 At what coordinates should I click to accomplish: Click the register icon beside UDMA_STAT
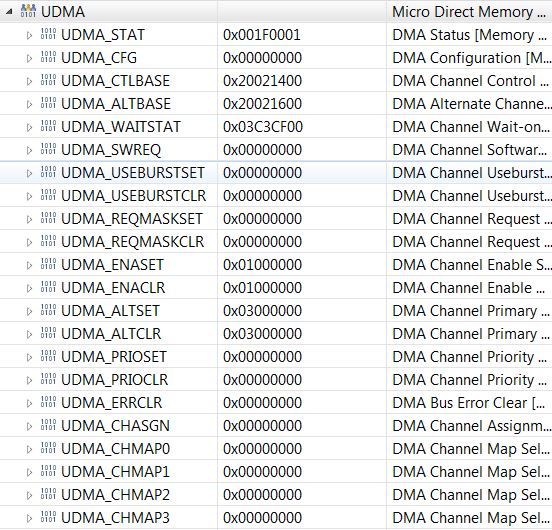tap(48, 34)
